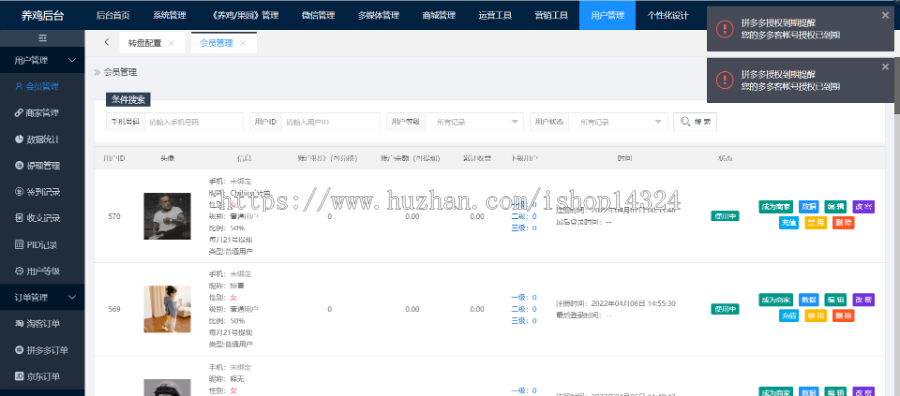The height and width of the screenshot is (396, 900).
Task: Close the 会员管理 tab with its X
Action: 243,43
